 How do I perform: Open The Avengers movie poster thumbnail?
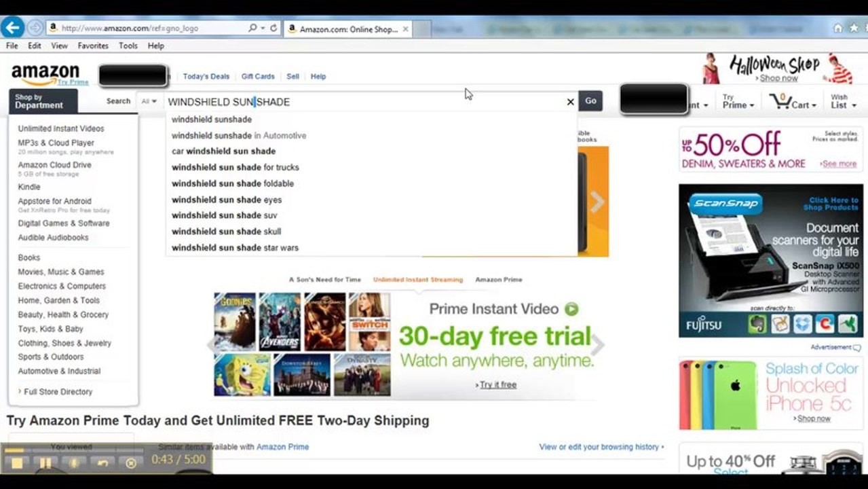point(280,321)
